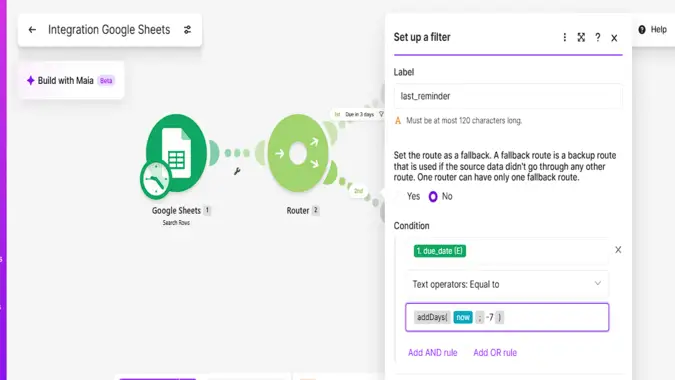This screenshot has width=675, height=380.
Task: Close the Set up a filter panel
Action: pos(614,38)
